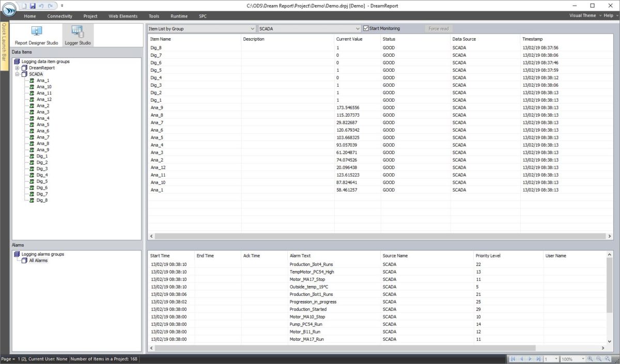The width and height of the screenshot is (620, 364).
Task: Click the New document icon in the toolbar
Action: click(x=25, y=5)
